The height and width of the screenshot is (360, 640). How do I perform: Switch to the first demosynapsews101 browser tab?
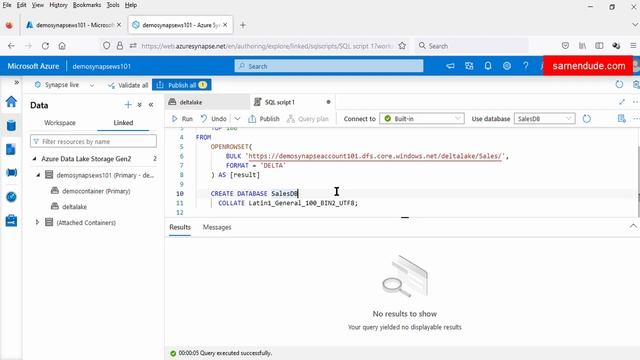pyautogui.click(x=73, y=25)
